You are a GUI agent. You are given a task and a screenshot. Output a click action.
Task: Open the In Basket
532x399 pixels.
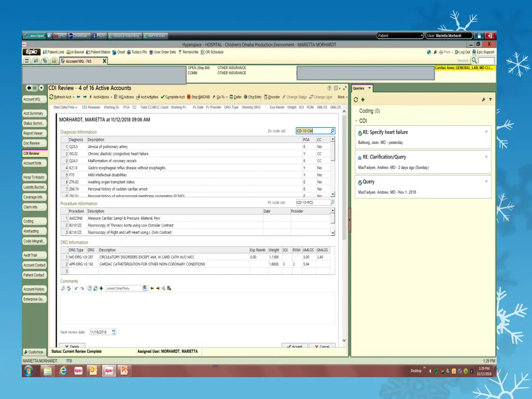point(75,52)
